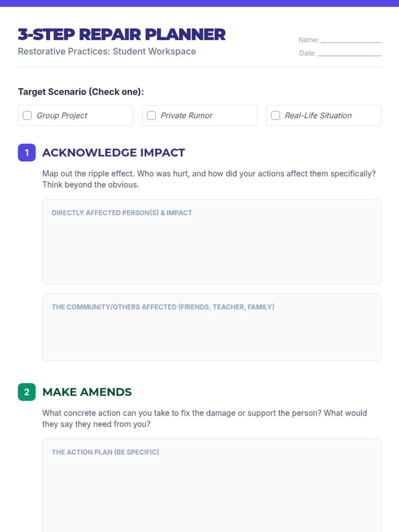Viewport: 399px width, 532px height.
Task: Click the Community/Others Affected text box
Action: [212, 327]
